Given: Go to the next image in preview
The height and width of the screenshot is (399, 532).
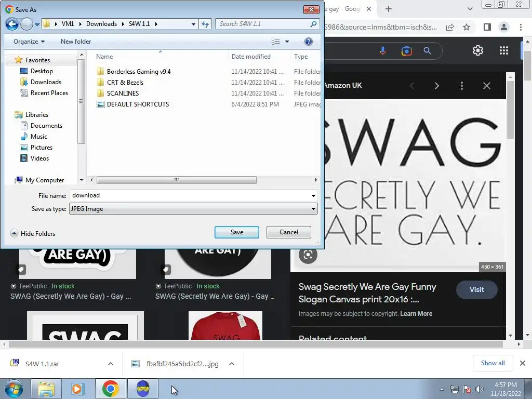Looking at the screenshot, I should tap(437, 86).
